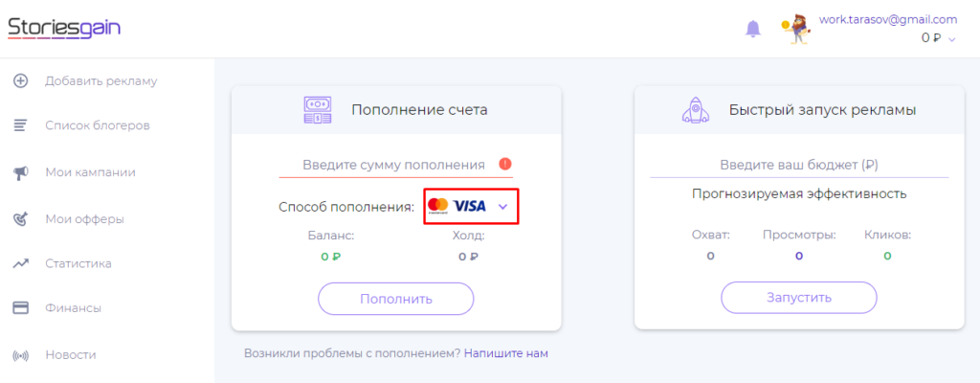Click the list icon beside Список блогеров
This screenshot has height=383, width=980.
[x=20, y=125]
